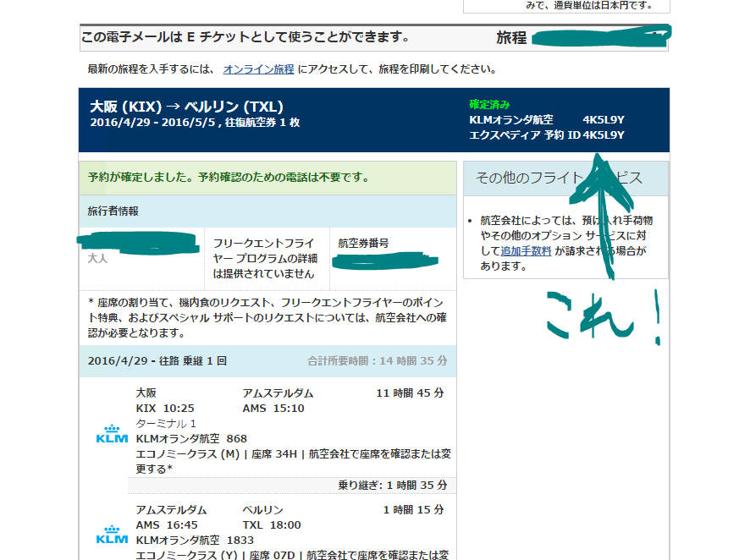
Task: Click the 2016/4/29 - 往路 乗継 1 回 header
Action: (157, 361)
